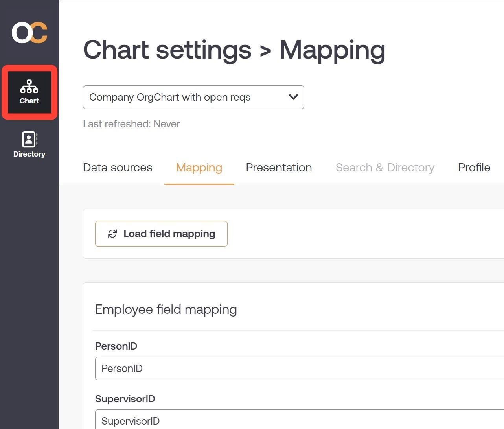This screenshot has width=504, height=429.
Task: Click the PersonID mapping field
Action: (300, 368)
